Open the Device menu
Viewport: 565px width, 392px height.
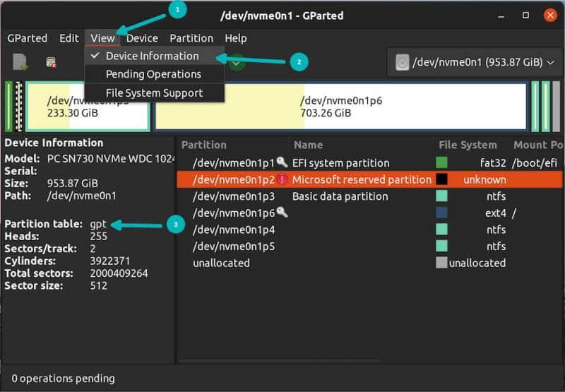click(x=142, y=38)
